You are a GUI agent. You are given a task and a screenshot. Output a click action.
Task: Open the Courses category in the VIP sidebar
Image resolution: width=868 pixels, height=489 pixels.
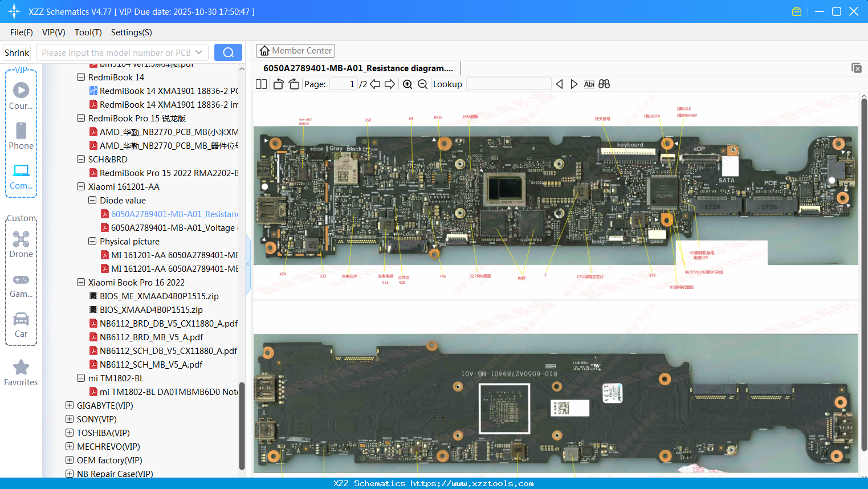[x=21, y=96]
